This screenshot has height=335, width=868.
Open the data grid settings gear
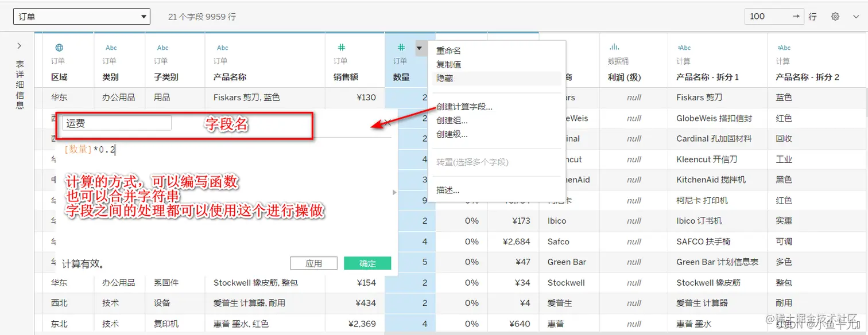click(x=835, y=16)
